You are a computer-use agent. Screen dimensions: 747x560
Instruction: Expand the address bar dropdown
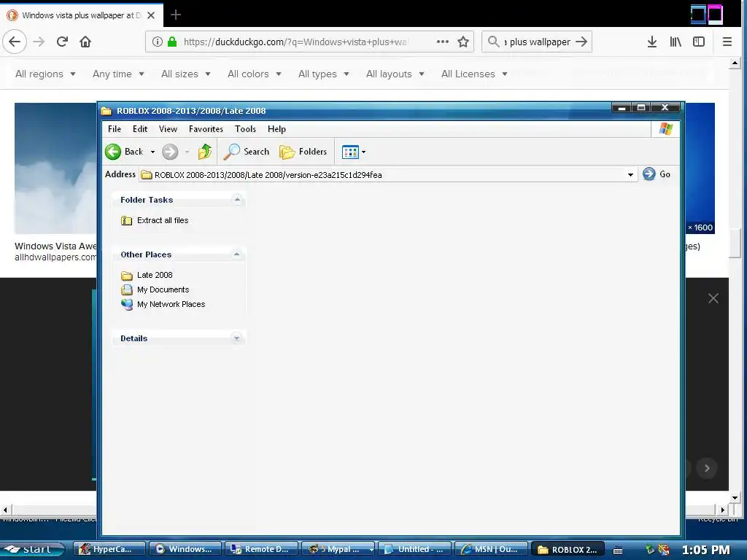click(630, 175)
